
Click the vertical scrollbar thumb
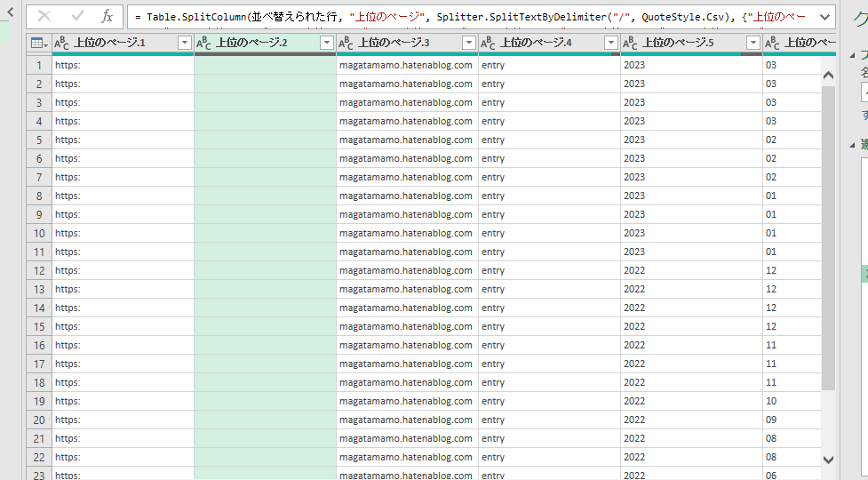828,238
